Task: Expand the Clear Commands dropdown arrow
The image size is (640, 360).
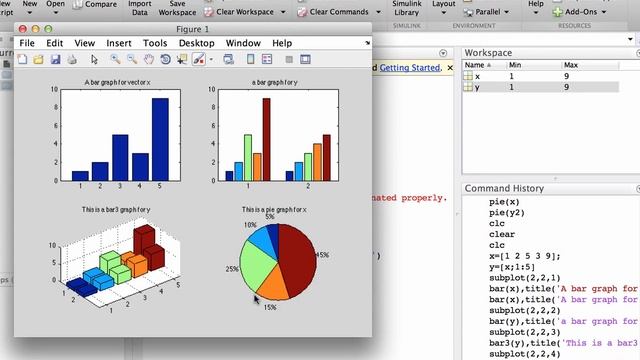Action: 378,12
